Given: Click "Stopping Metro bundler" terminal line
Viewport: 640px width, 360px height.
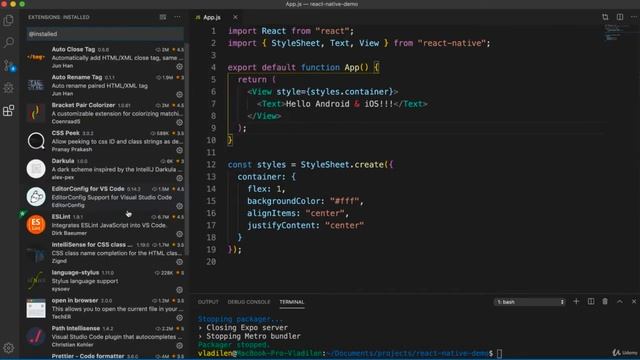Looking at the screenshot, I should coord(253,336).
